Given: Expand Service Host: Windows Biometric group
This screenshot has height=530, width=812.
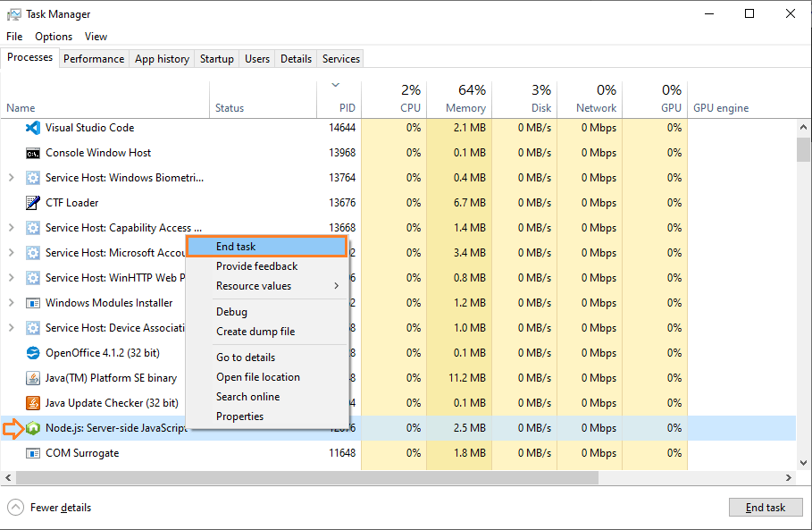Looking at the screenshot, I should click(12, 178).
